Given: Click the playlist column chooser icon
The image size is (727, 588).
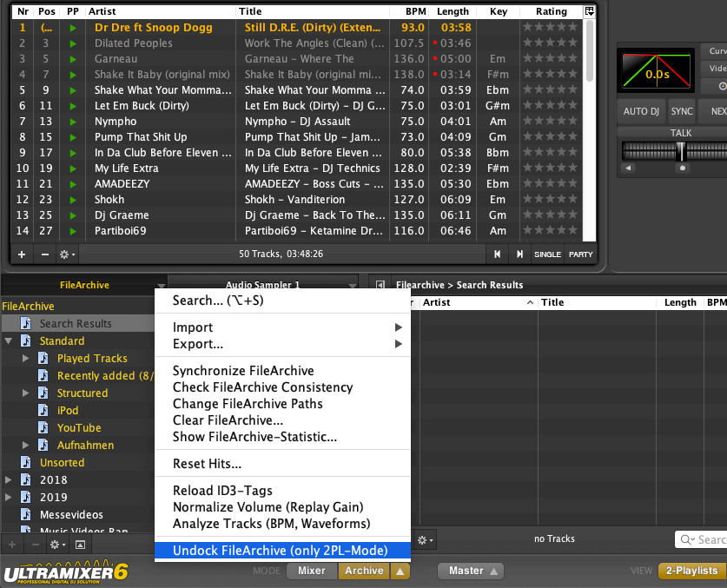Looking at the screenshot, I should click(x=590, y=12).
